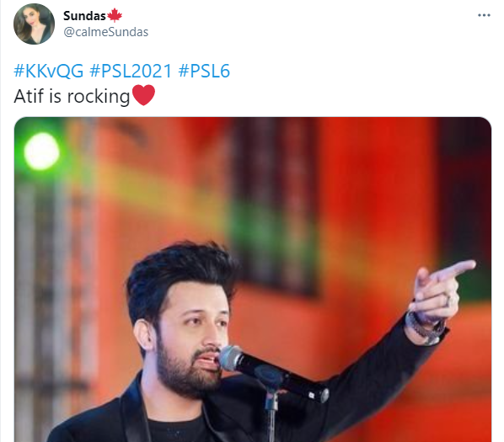The height and width of the screenshot is (442, 504).
Task: Click the microphone head in the photo
Action: [230, 358]
